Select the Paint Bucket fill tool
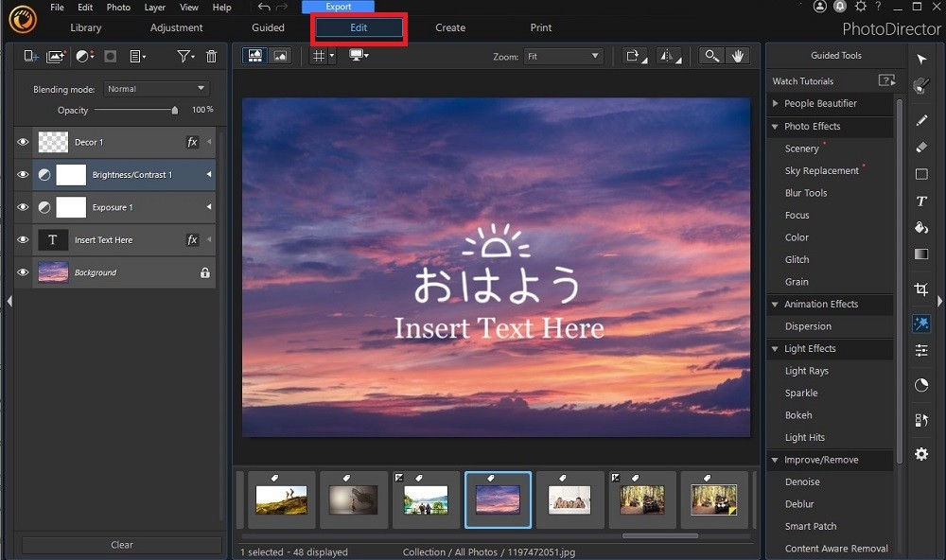The height and width of the screenshot is (560, 946). (x=920, y=227)
